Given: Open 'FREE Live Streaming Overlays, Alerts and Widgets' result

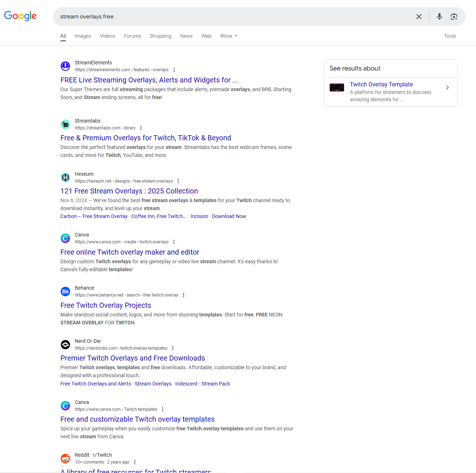Looking at the screenshot, I should (x=149, y=80).
